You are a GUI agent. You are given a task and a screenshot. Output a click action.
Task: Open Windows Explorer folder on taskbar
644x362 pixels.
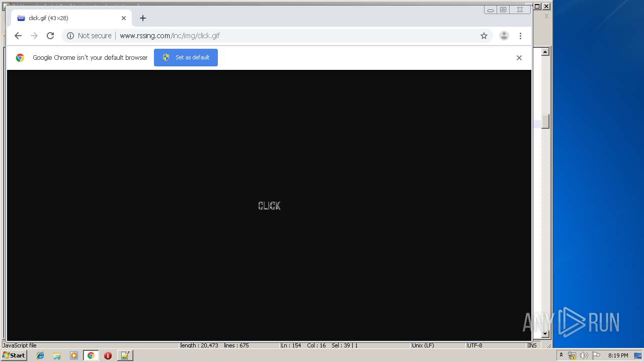57,355
